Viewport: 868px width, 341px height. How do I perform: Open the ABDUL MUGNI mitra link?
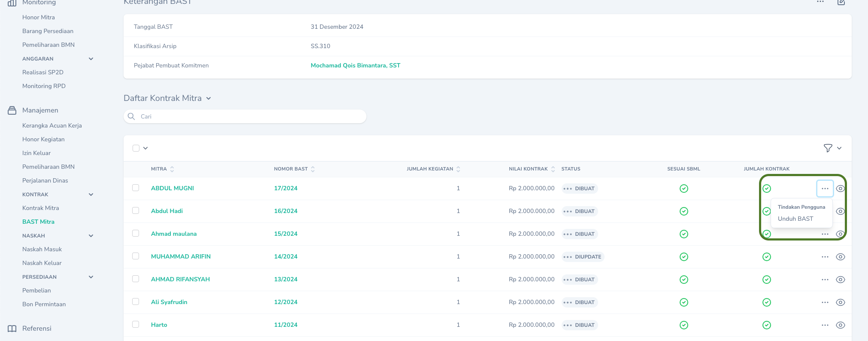(172, 189)
